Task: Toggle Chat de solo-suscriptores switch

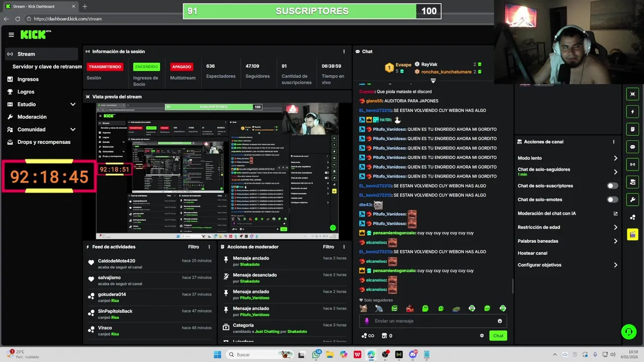Action: 612,186
